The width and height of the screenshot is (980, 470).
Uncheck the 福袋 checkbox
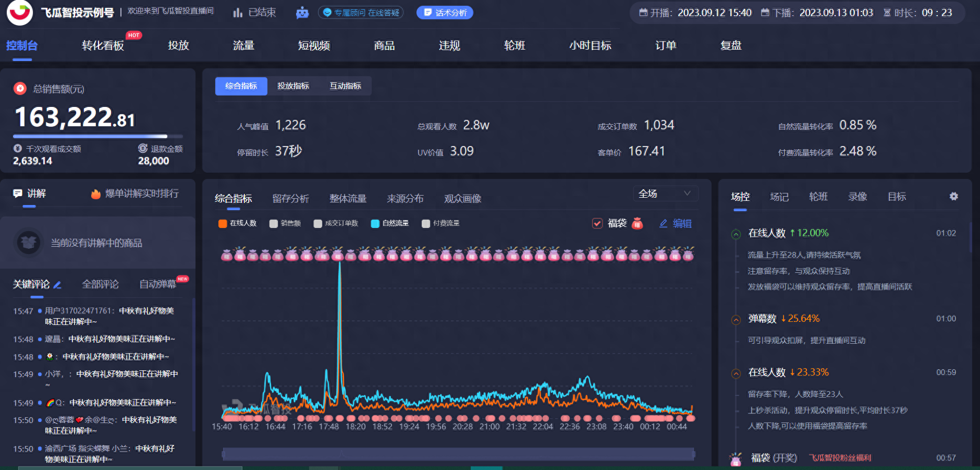coord(597,223)
